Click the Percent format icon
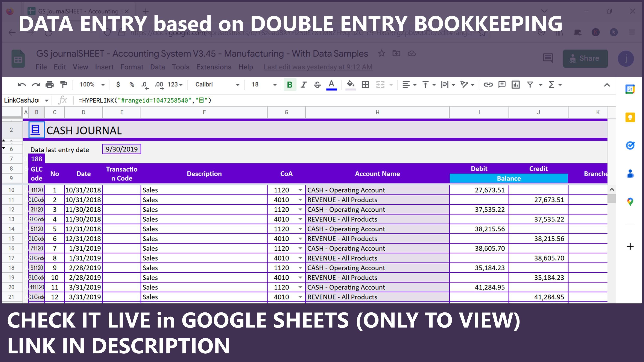 (x=132, y=85)
